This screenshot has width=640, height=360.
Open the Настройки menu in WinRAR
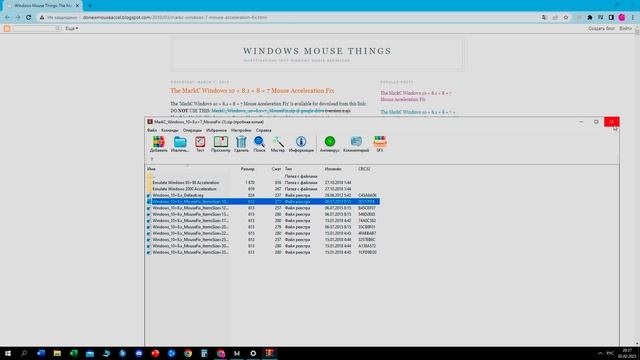(241, 130)
